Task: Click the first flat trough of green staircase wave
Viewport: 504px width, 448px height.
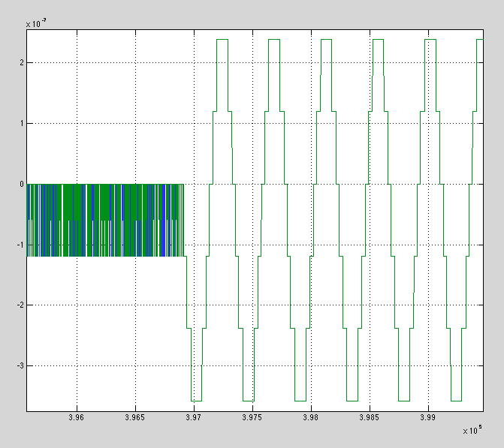Action: point(196,401)
